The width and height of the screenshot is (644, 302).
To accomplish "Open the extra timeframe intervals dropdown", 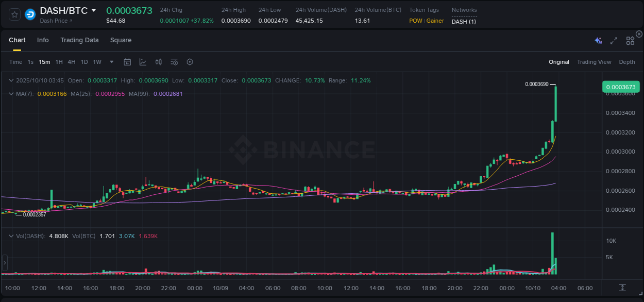I will [111, 62].
